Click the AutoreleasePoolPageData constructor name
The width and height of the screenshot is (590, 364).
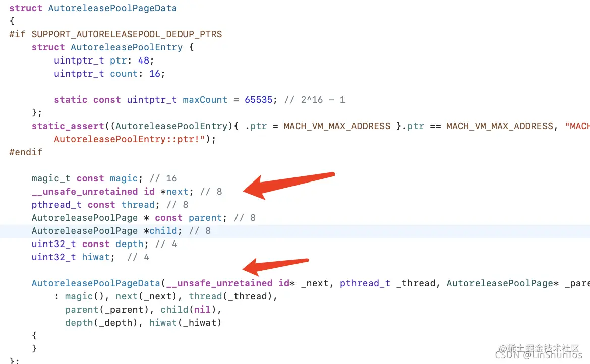96,283
